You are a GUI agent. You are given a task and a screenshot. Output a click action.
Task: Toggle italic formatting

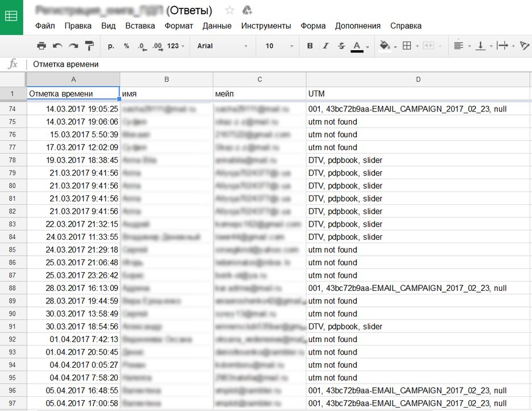325,46
